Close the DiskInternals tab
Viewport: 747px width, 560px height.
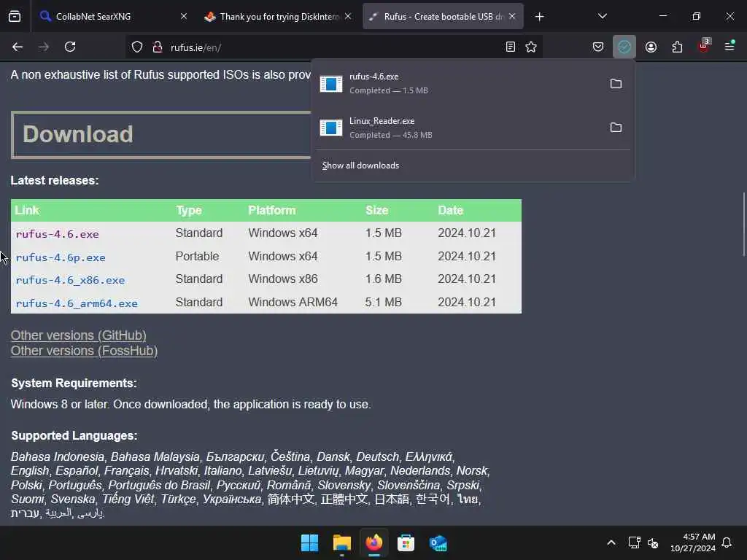[x=348, y=16]
